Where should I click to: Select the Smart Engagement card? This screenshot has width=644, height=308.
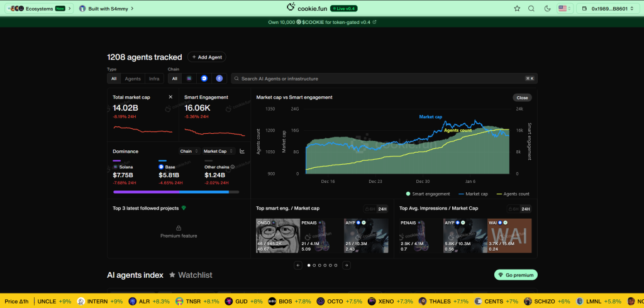pyautogui.click(x=215, y=114)
